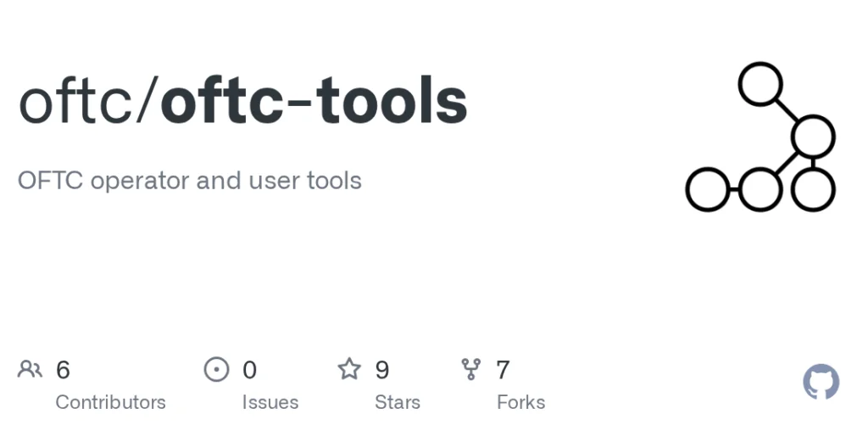
Task: Open the GitHub Octocat logo
Action: [821, 383]
